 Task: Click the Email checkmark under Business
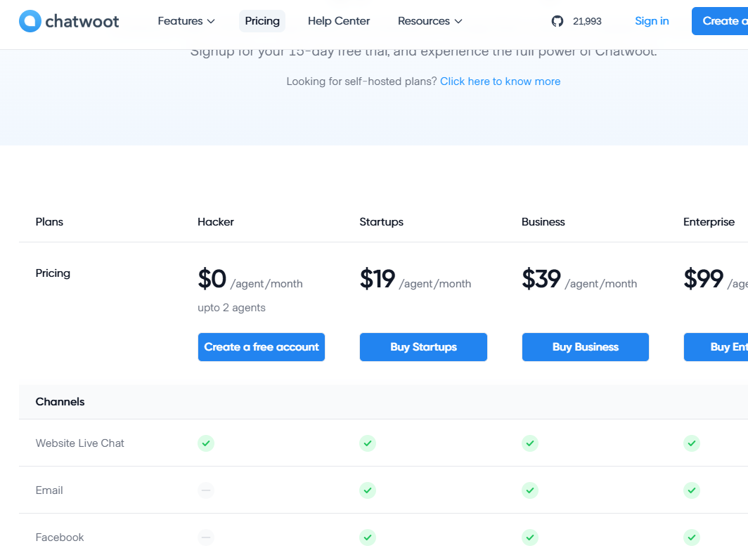[529, 490]
